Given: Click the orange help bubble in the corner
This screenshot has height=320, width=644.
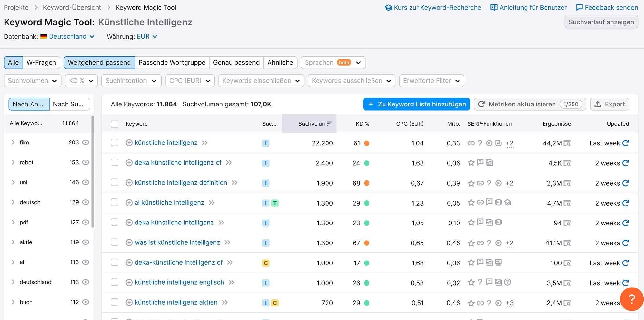Looking at the screenshot, I should coord(631,299).
